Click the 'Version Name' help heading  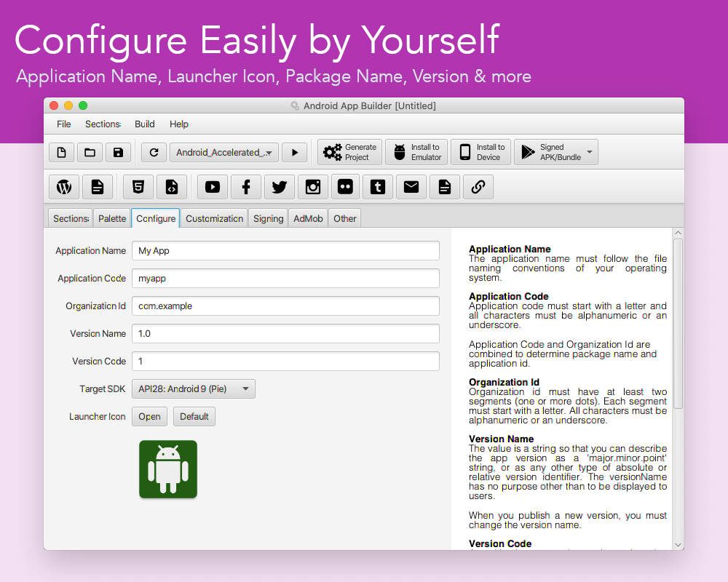tap(501, 439)
